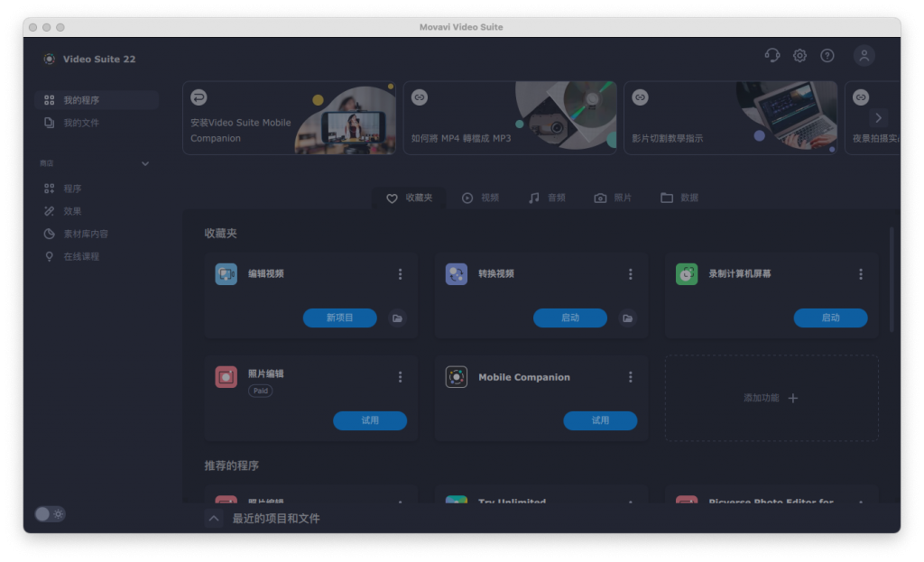Screen dimensions: 924x562
Task: Toggle the light/dark theme switch
Action: (x=51, y=514)
